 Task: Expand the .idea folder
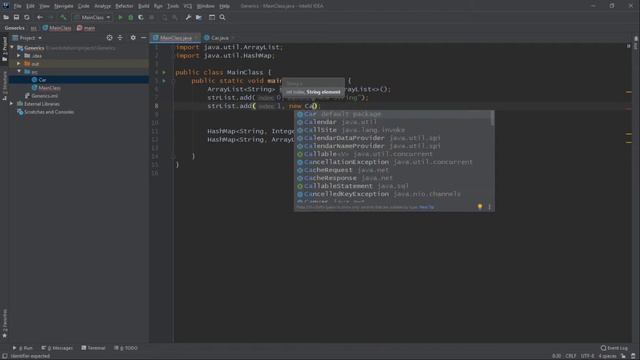tap(19, 56)
